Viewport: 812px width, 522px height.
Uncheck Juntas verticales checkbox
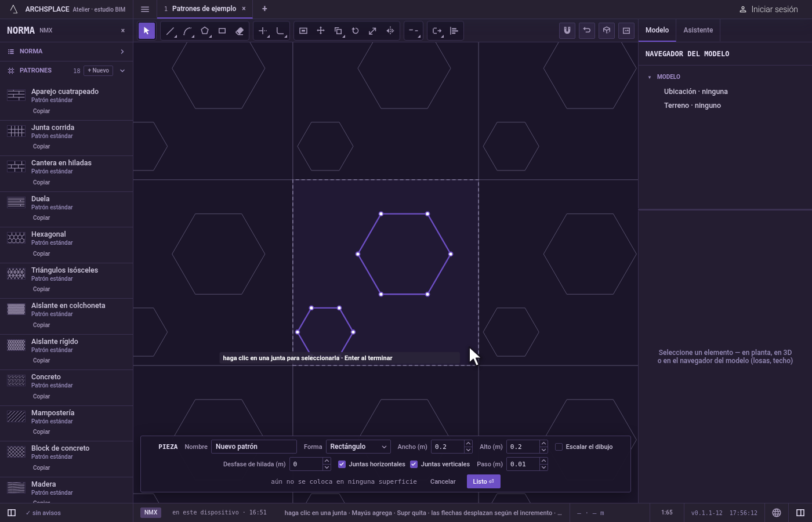coord(414,464)
